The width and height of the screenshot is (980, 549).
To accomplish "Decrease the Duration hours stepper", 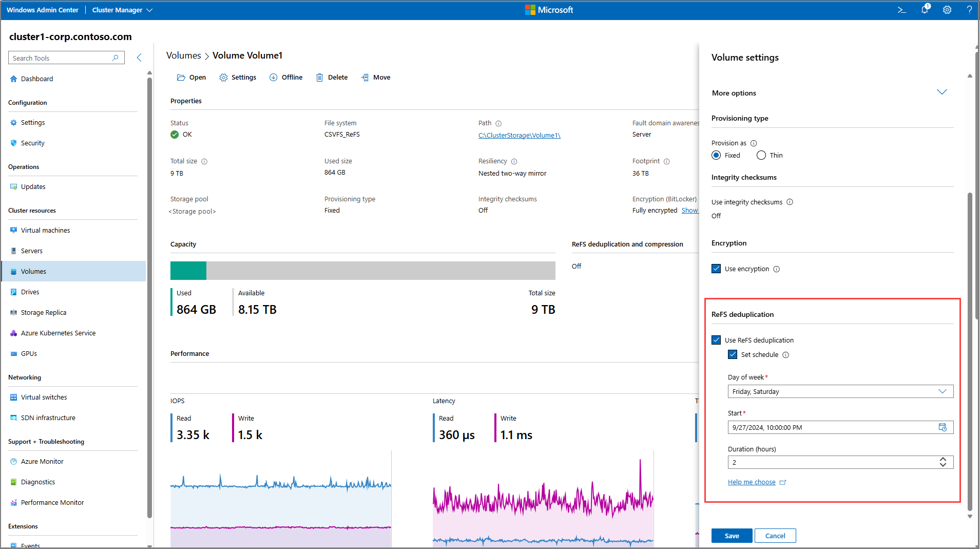I will [943, 465].
